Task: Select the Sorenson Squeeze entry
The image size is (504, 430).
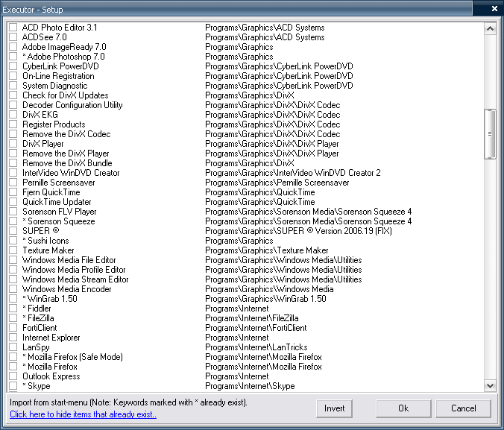Action: pyautogui.click(x=59, y=221)
